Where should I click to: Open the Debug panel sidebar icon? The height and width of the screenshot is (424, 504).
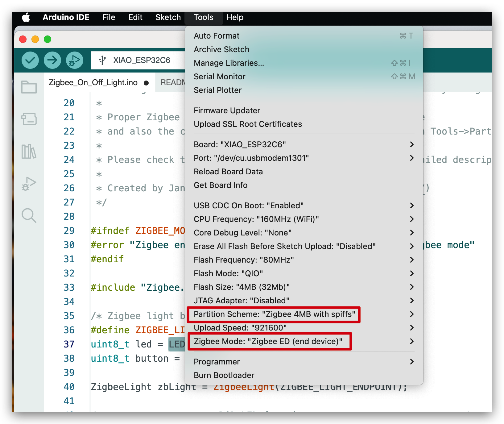(29, 184)
